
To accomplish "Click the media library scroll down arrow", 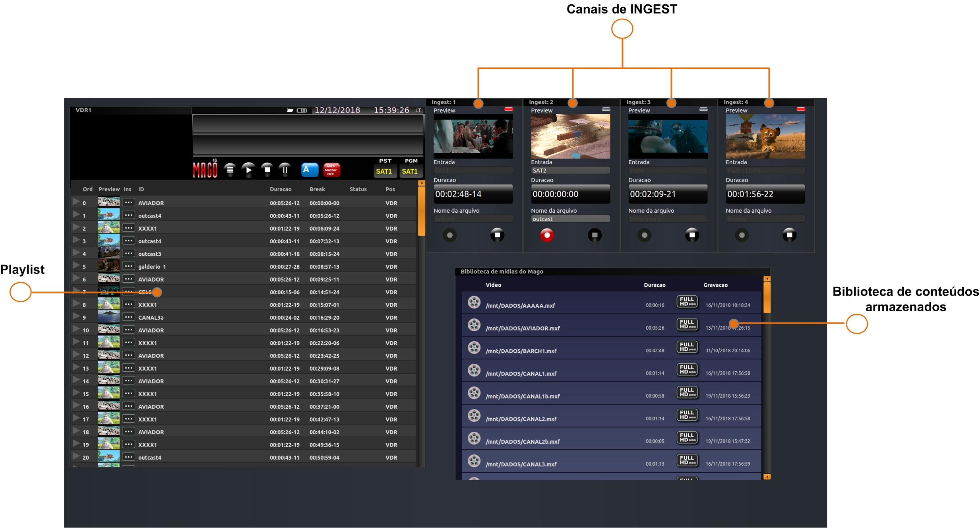I will (767, 477).
